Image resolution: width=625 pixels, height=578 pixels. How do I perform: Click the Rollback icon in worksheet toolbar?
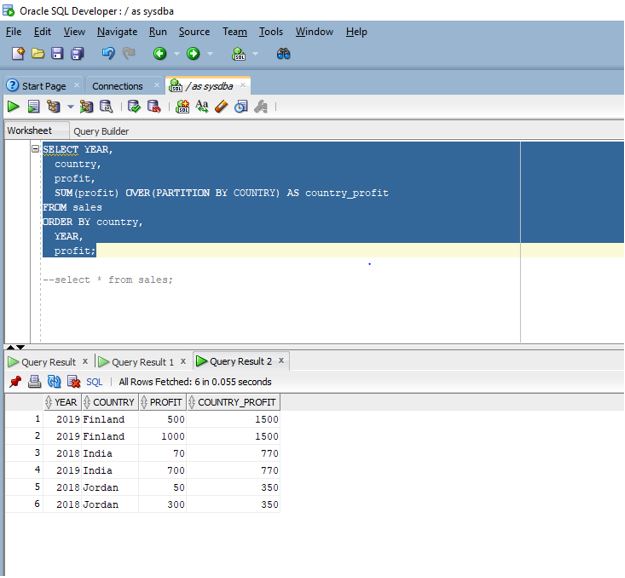[153, 106]
